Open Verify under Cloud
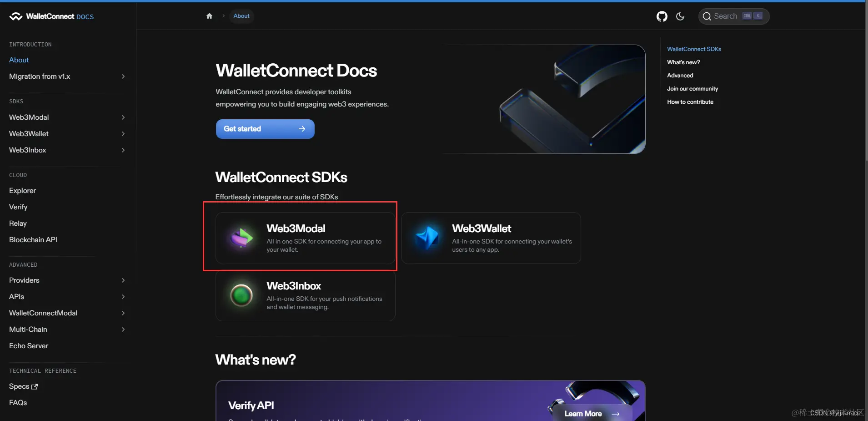Screen dimensions: 868x421 tap(18, 207)
